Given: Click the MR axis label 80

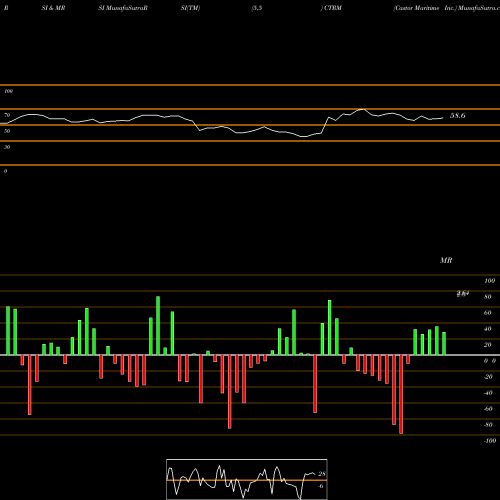Looking at the screenshot, I should (x=488, y=297).
